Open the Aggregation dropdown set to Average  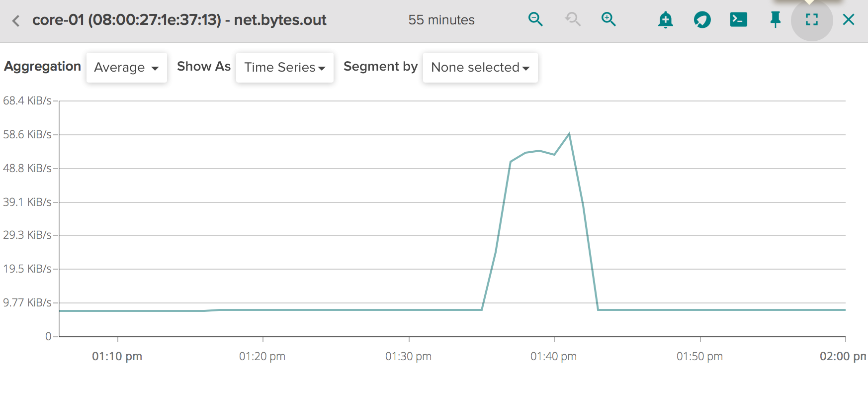[x=126, y=67]
